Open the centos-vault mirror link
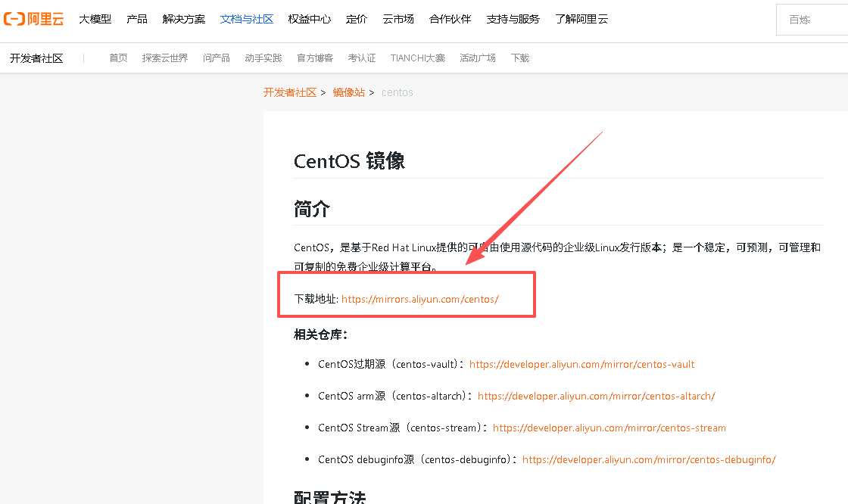Viewport: 848px width, 504px height. coord(582,365)
